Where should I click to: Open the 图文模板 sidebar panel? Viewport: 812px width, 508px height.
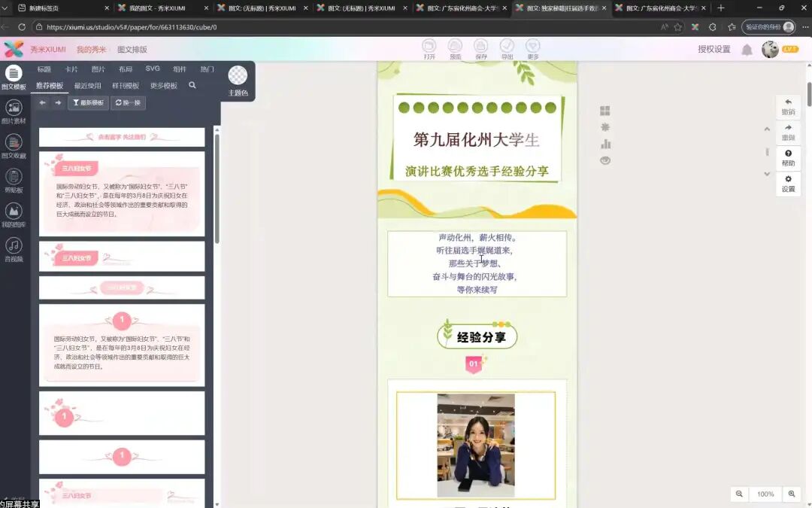[x=14, y=78]
